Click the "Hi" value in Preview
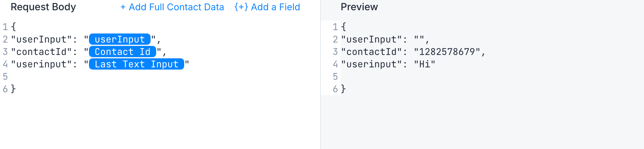 coord(425,64)
